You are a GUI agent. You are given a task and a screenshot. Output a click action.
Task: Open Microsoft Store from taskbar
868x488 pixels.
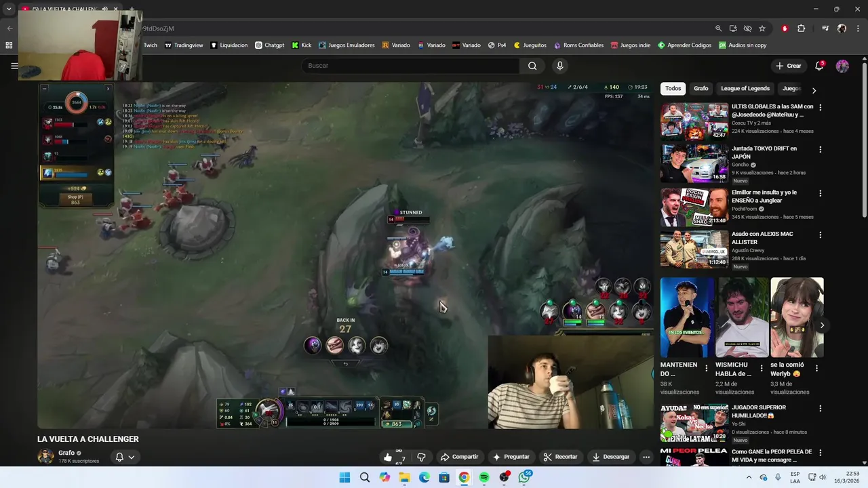pyautogui.click(x=444, y=477)
